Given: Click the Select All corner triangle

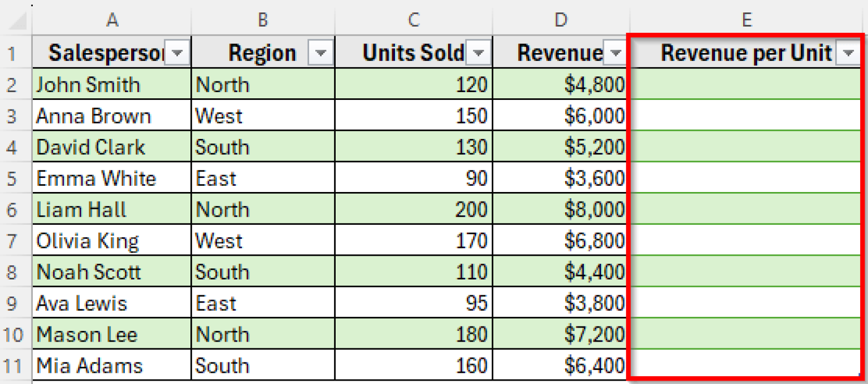Looking at the screenshot, I should (17, 21).
